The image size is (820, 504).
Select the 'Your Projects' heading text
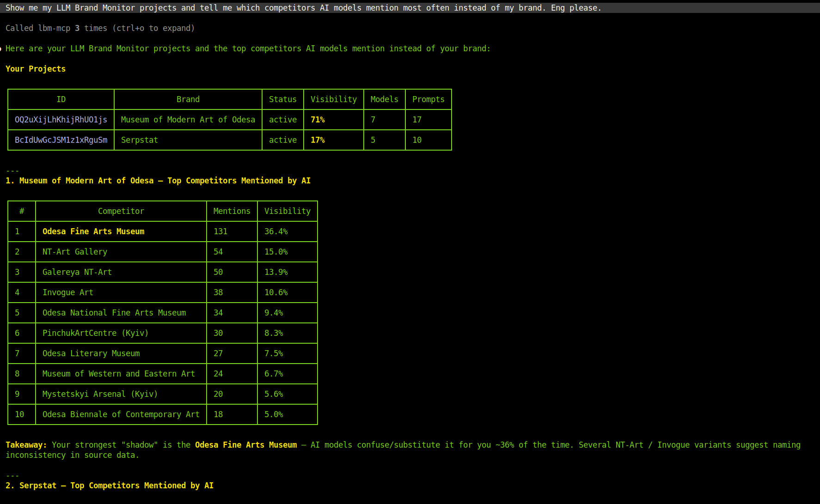(x=36, y=69)
